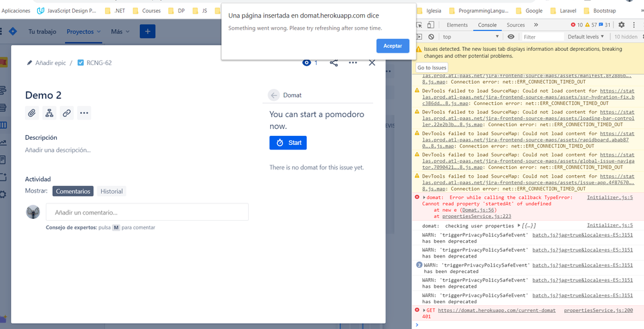Click the RCNG-62 issue key link
Viewport: 644px width, 329px height.
click(99, 62)
